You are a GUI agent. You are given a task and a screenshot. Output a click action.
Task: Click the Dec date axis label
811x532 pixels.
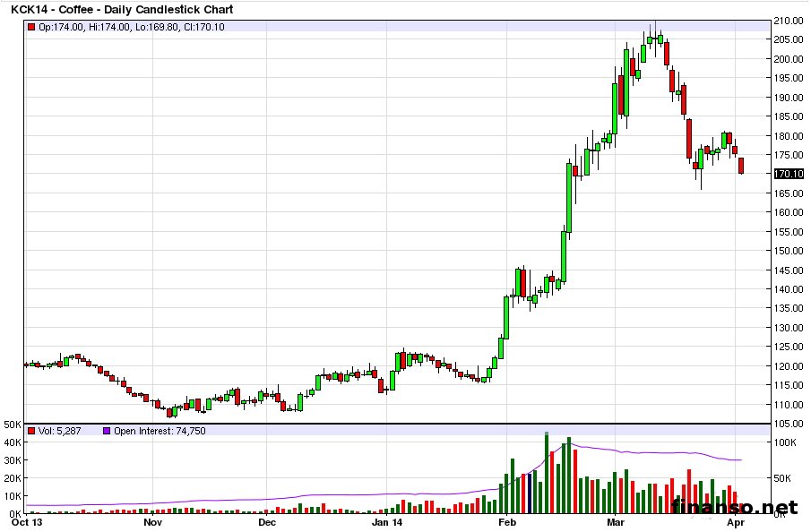coord(266,521)
